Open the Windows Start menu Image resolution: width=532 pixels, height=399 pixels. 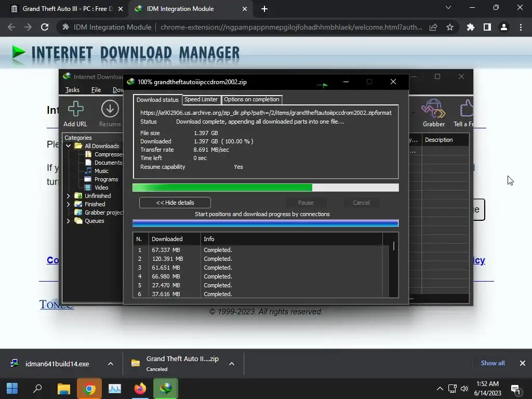(12, 389)
